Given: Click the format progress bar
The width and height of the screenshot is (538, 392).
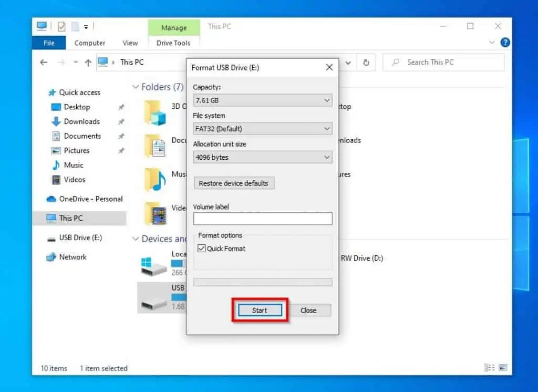Looking at the screenshot, I should [262, 282].
